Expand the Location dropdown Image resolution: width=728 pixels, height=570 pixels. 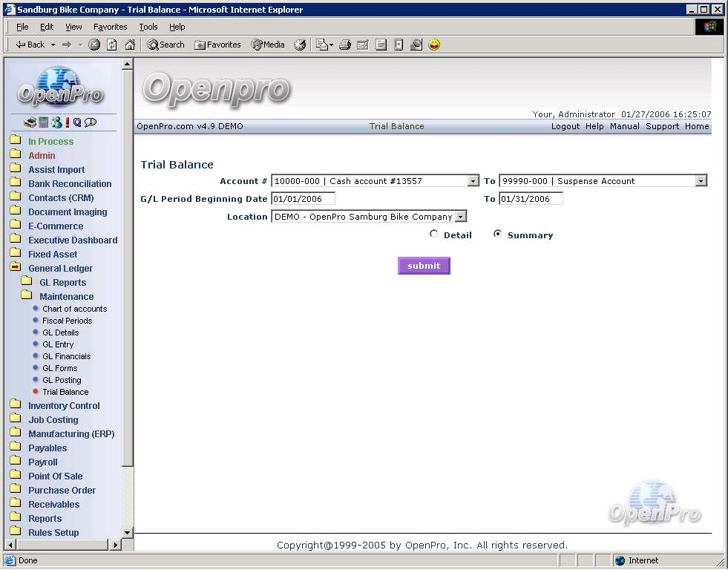tap(460, 217)
